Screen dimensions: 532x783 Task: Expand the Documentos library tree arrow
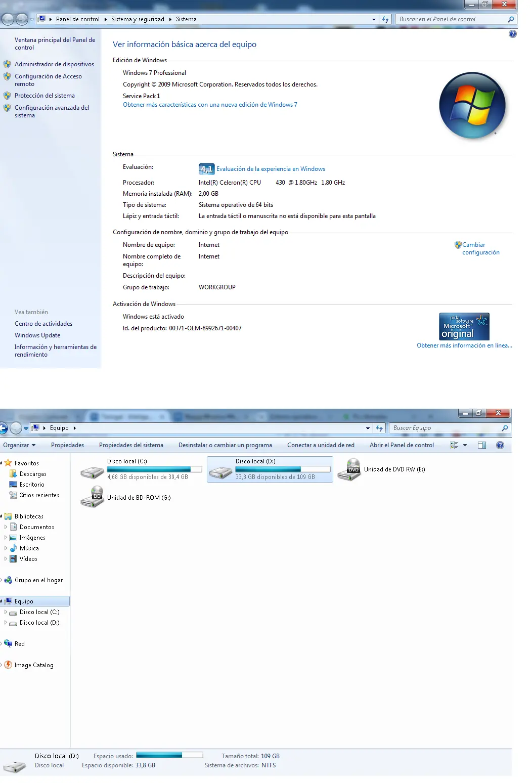click(x=6, y=527)
